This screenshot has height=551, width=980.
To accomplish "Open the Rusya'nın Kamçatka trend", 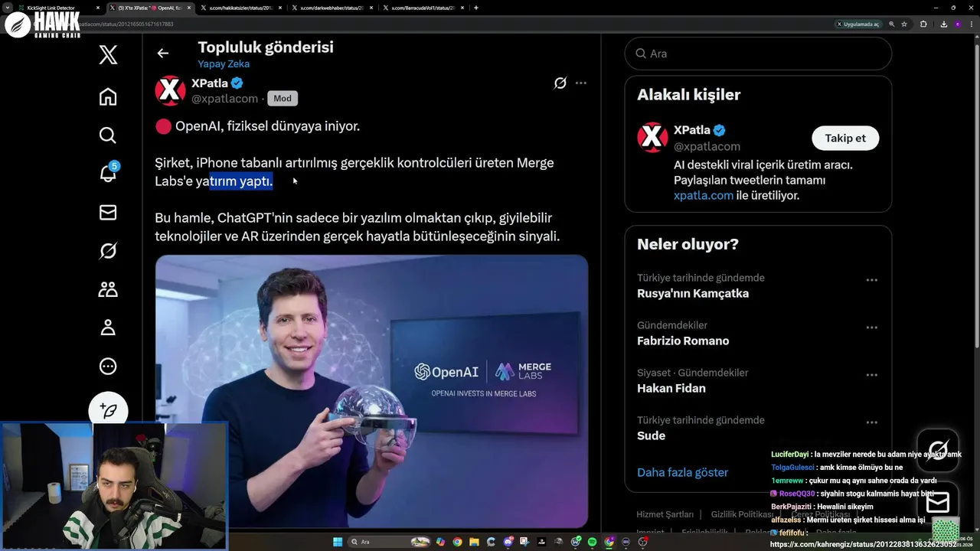I will coord(693,293).
